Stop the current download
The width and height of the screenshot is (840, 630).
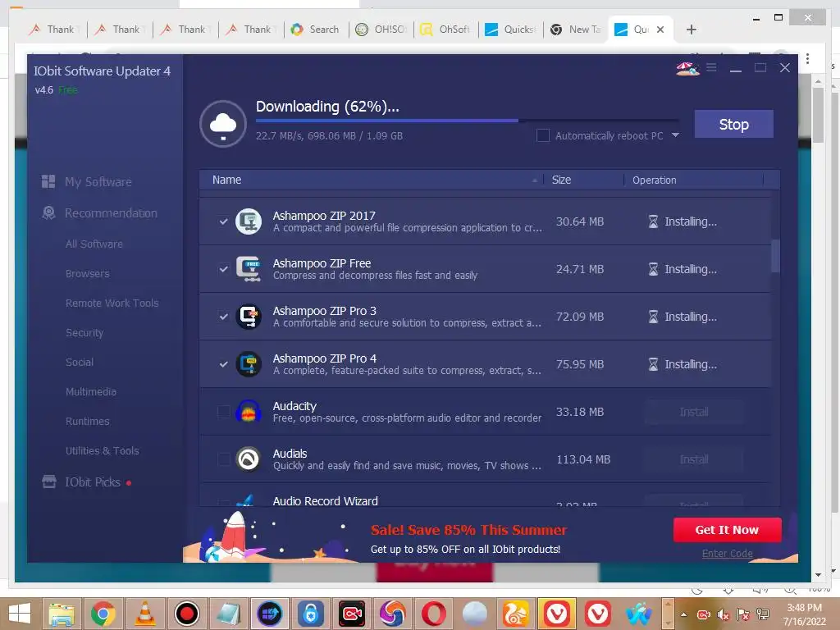(733, 125)
